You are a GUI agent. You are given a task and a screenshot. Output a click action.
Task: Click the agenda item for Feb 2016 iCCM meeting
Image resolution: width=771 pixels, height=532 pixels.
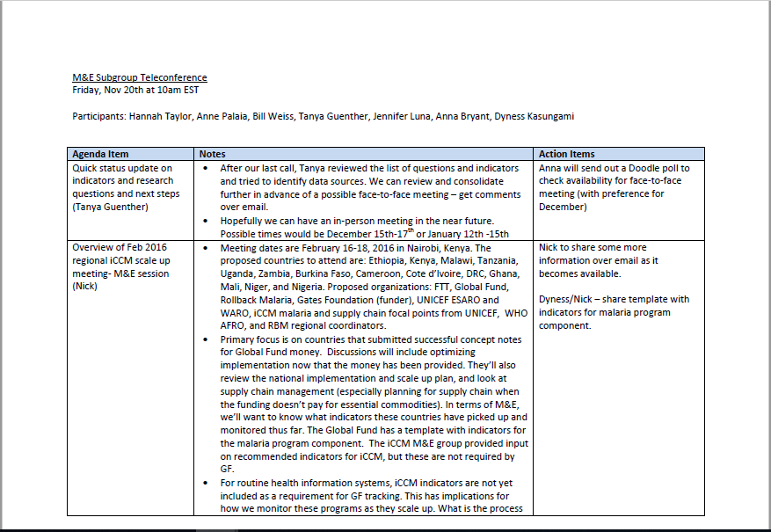(x=127, y=266)
